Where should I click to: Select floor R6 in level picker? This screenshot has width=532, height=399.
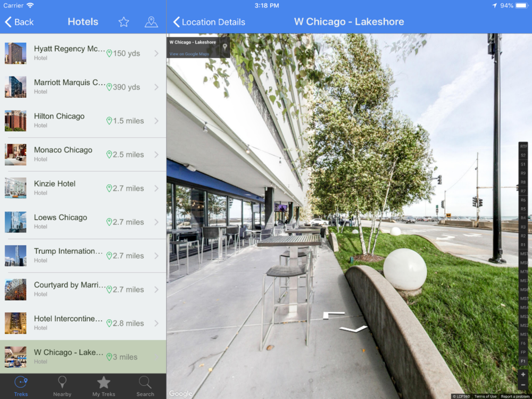[523, 200]
